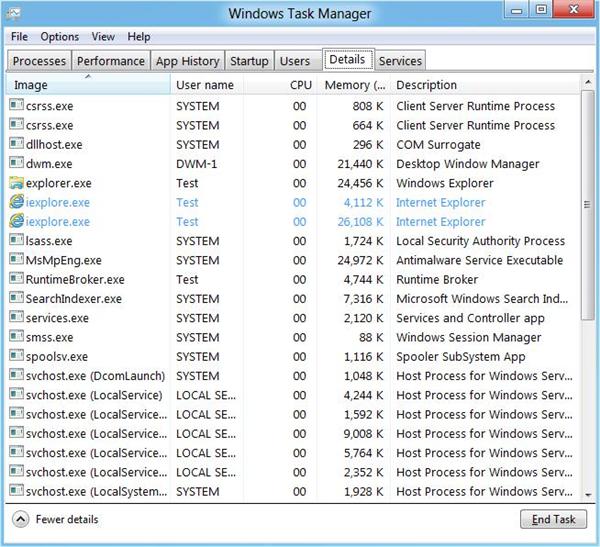Click the Antimalware Service Executable description
The width and height of the screenshot is (600, 547).
pos(479,260)
